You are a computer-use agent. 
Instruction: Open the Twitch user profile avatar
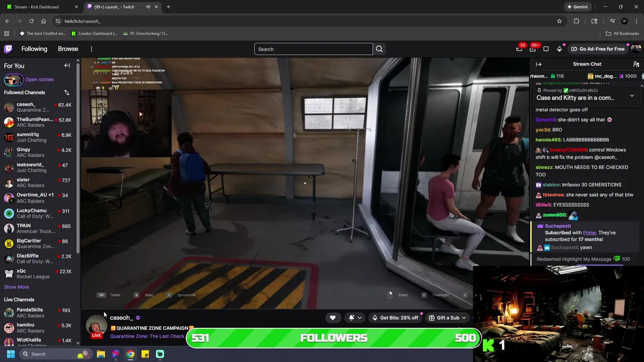[636, 49]
